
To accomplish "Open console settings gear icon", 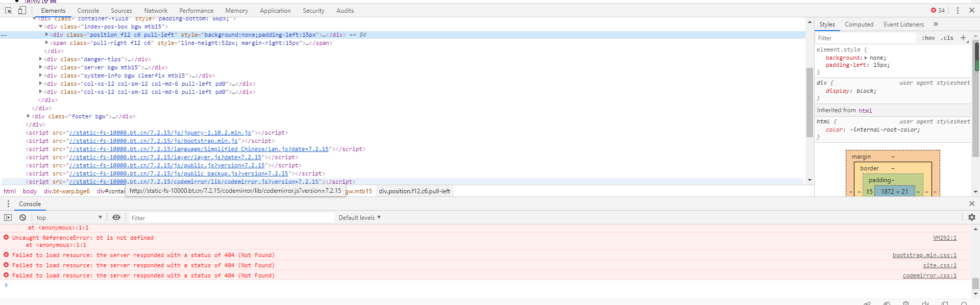I will click(x=972, y=217).
